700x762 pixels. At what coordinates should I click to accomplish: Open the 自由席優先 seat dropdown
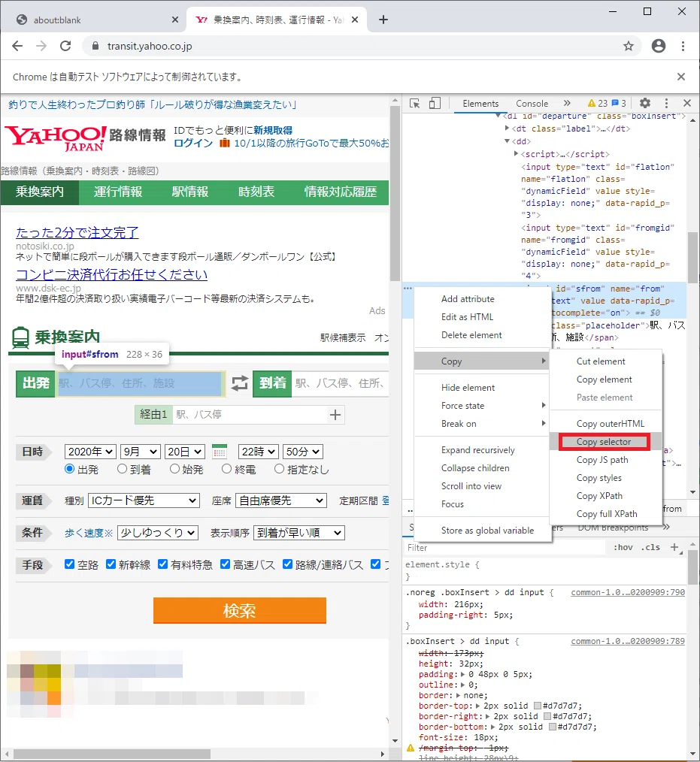(x=281, y=500)
